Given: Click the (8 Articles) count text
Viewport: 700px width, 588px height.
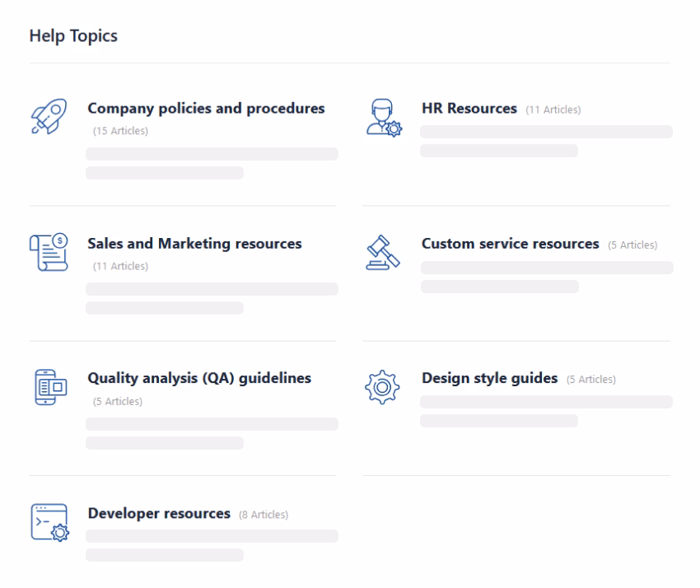Looking at the screenshot, I should [264, 515].
